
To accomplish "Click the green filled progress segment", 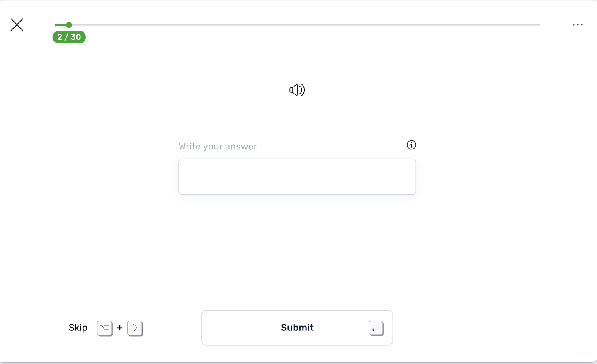I will tap(60, 25).
